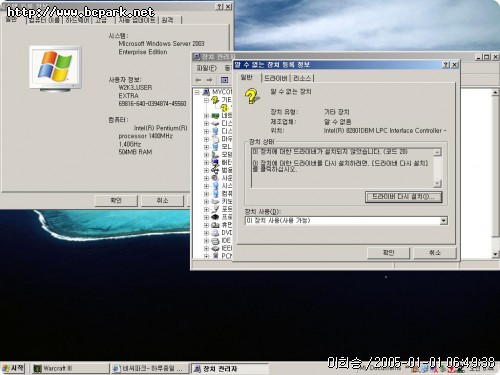
Task: Click the processor icon beside 프로
Action: point(215,217)
